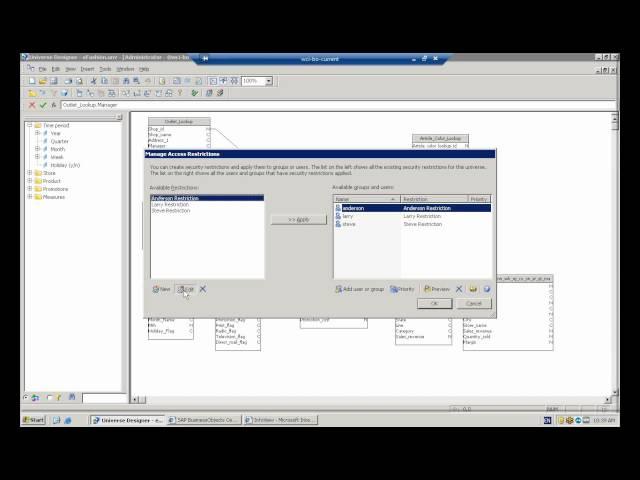Expand the Month object node
Image resolution: width=640 pixels, height=480 pixels.
(x=37, y=149)
